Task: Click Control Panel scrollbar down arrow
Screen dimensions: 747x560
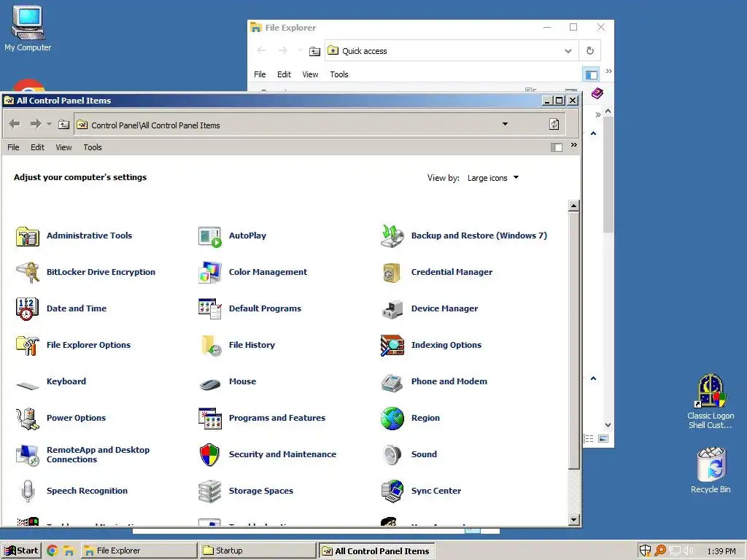Action: point(574,520)
